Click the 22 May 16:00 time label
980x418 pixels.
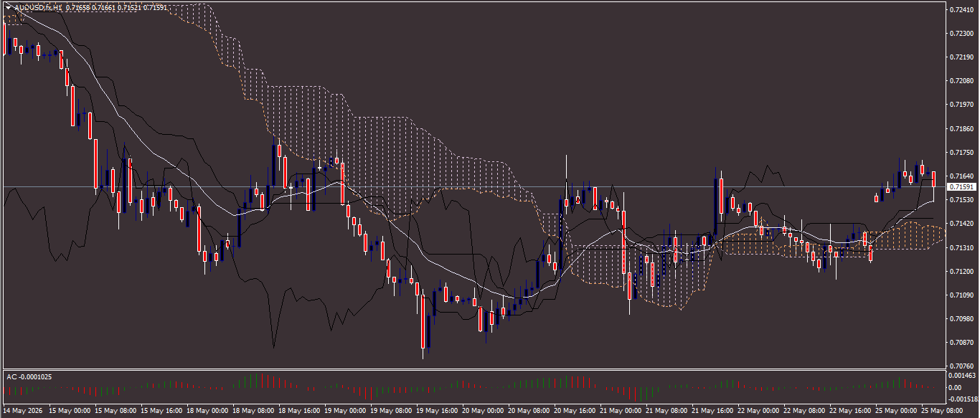point(850,412)
